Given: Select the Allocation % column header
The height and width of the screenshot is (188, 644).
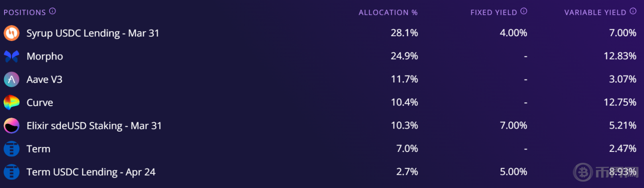Looking at the screenshot, I should 388,13.
